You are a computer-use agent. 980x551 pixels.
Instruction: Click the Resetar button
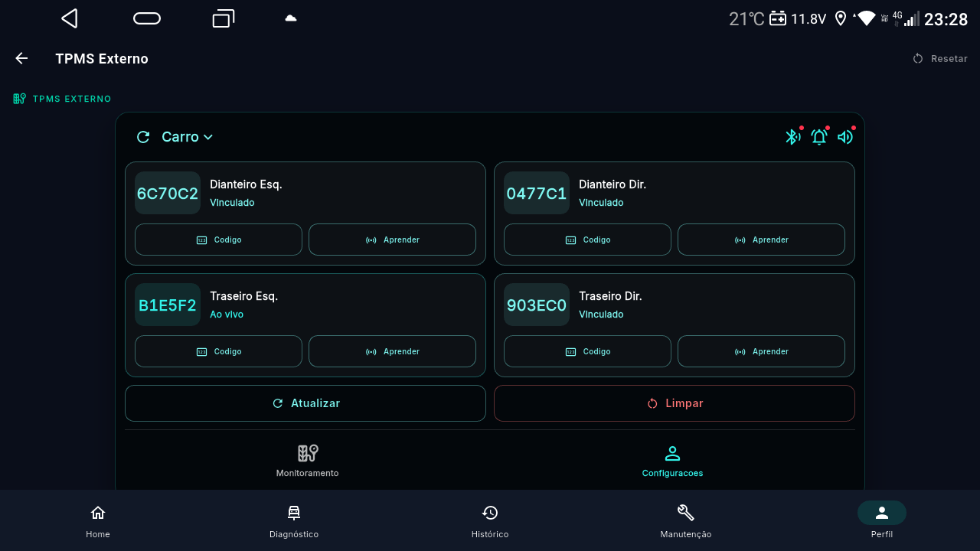[x=940, y=59]
